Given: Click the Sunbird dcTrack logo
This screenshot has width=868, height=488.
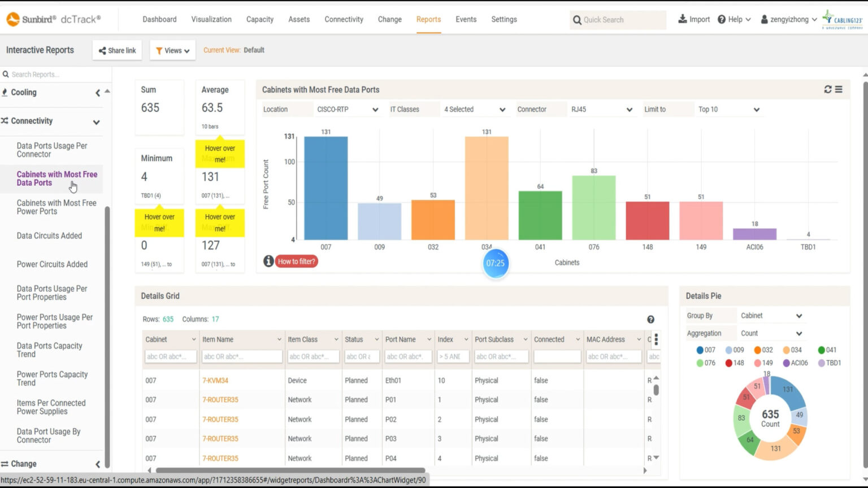Looking at the screenshot, I should point(53,19).
